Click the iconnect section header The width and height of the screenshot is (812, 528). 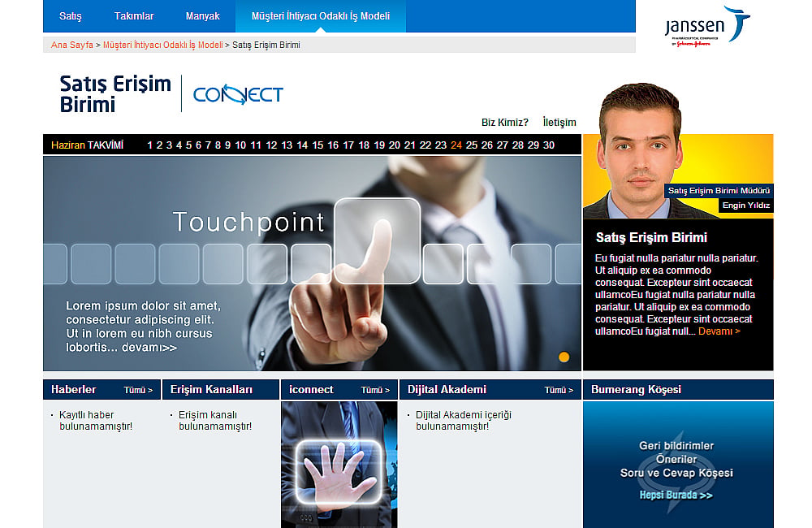[311, 390]
